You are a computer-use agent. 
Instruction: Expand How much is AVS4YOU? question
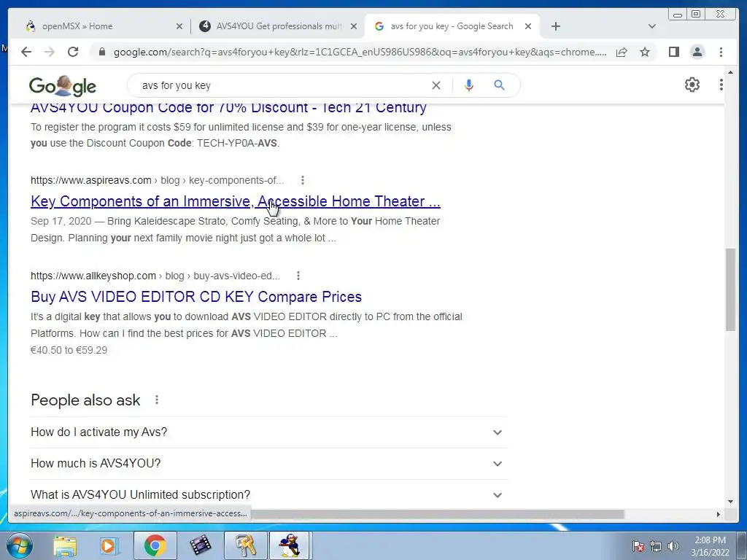tap(268, 463)
